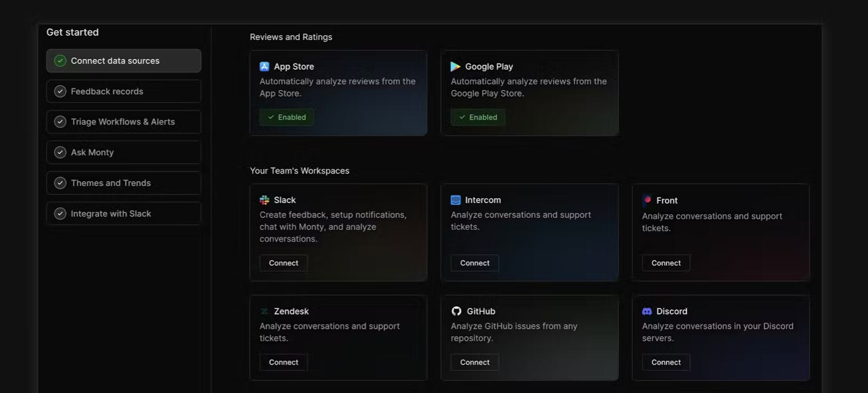The image size is (868, 393).
Task: Click the green check beside Connect data sources
Action: click(x=60, y=61)
